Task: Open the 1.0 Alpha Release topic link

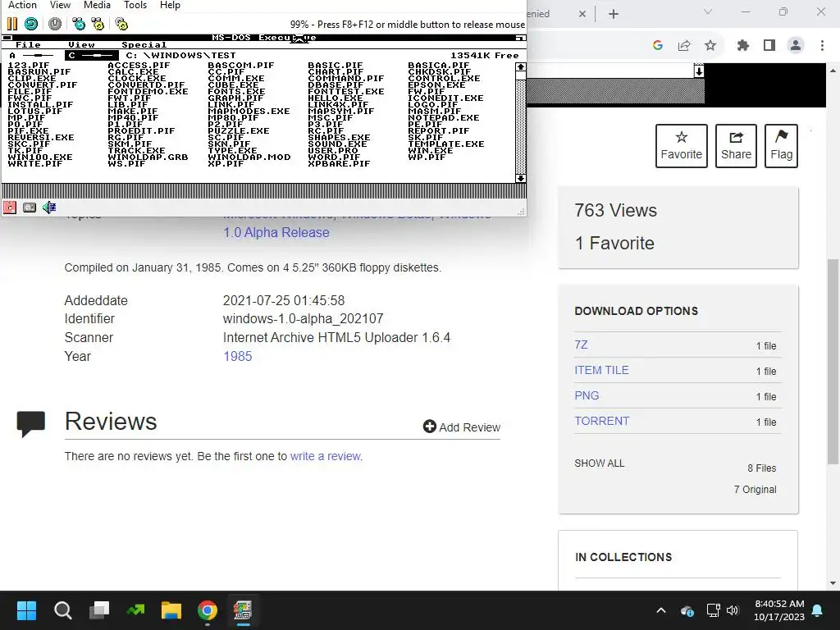Action: tap(276, 232)
